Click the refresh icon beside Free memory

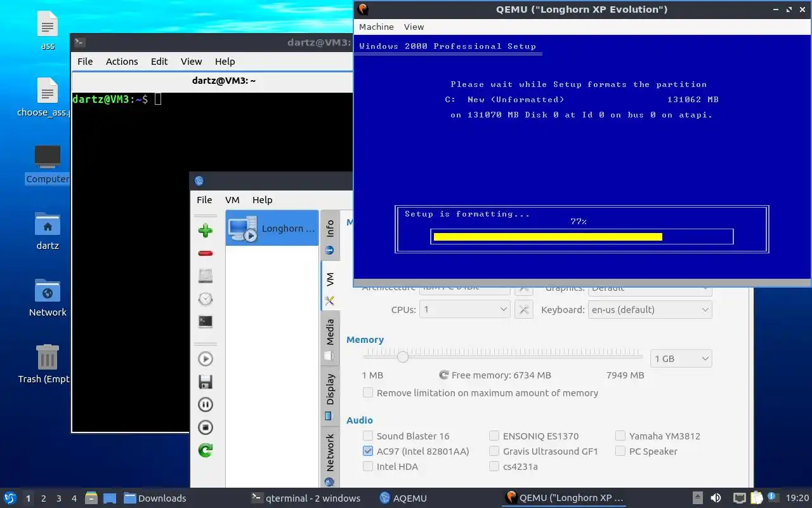point(444,375)
